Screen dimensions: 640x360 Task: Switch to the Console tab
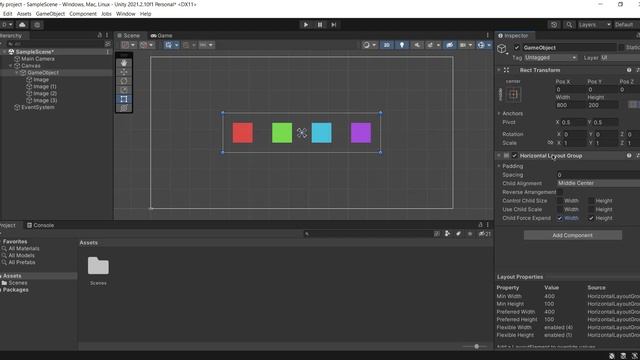[x=40, y=225]
